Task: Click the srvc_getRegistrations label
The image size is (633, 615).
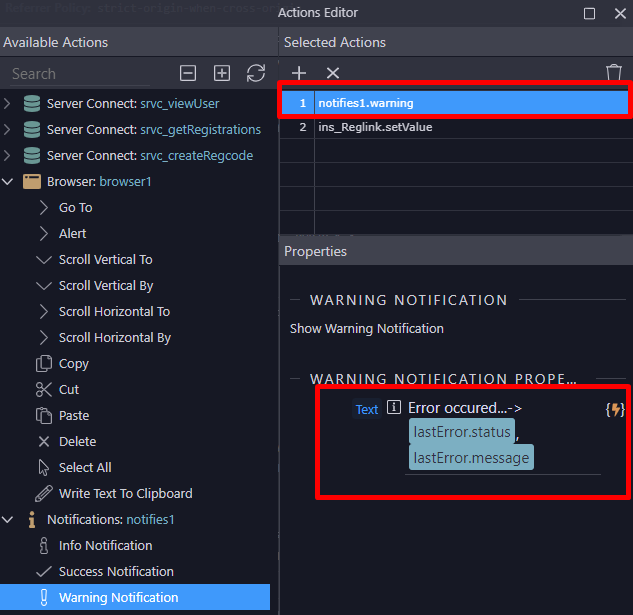Action: point(200,130)
